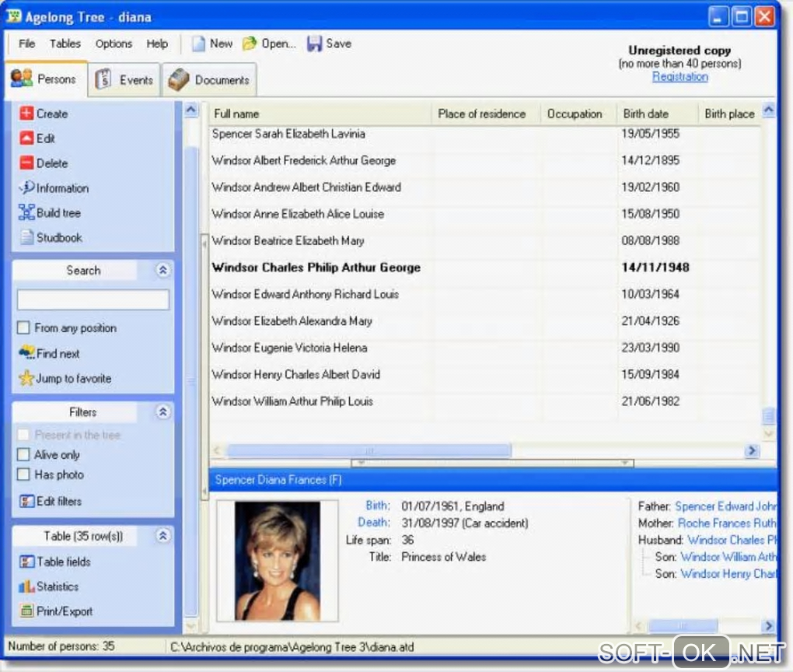Click the Delete person icon

point(26,163)
